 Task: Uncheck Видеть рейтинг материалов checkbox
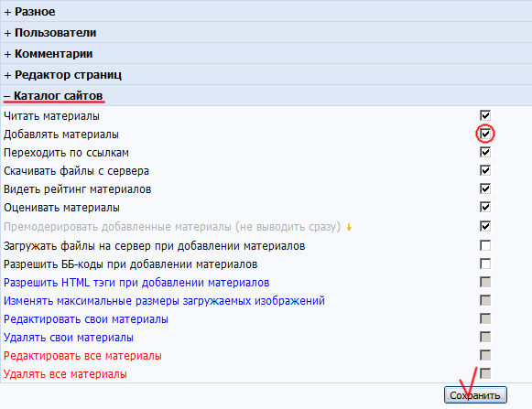click(485, 188)
